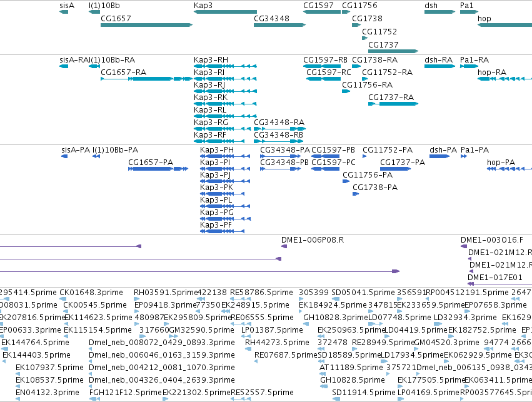This screenshot has width=532, height=402.
Task: Click the CG11752 gene label
Action: (x=379, y=31)
